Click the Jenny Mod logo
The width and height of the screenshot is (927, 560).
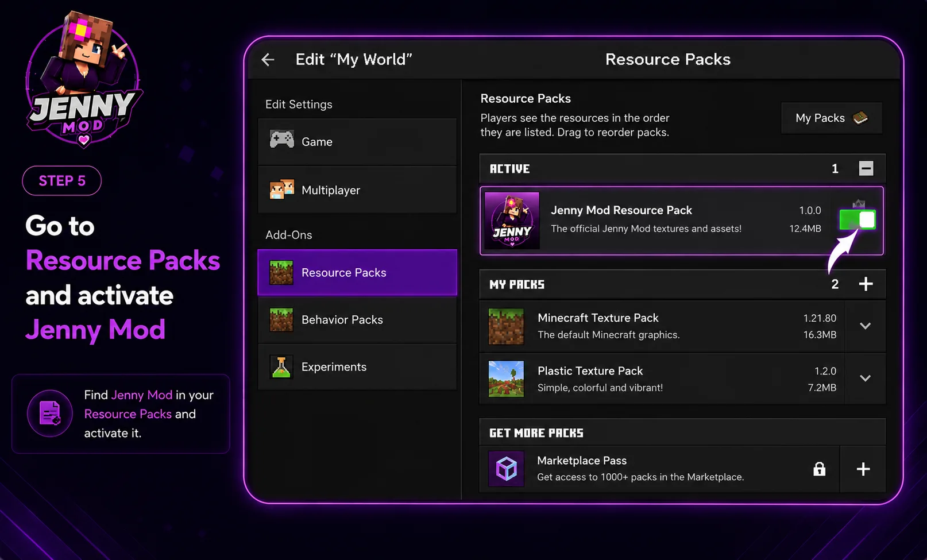pos(84,80)
